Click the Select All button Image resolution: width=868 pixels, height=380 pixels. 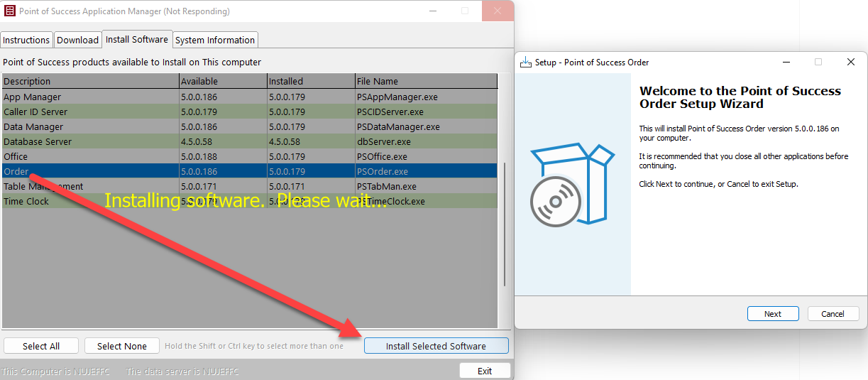click(x=41, y=346)
